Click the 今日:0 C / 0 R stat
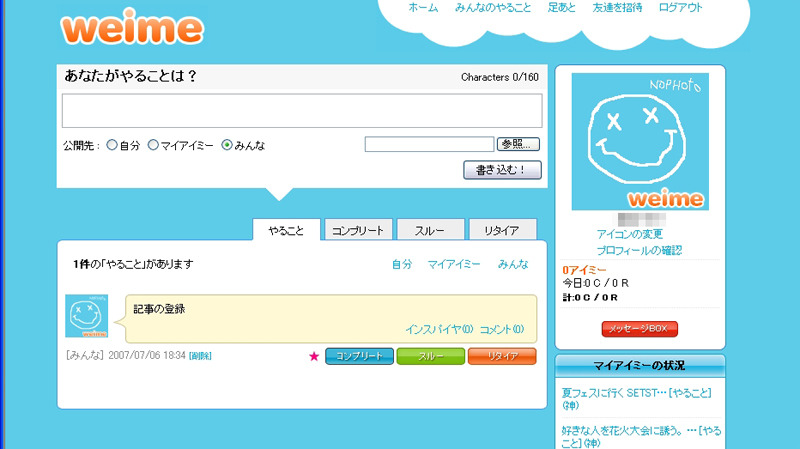The height and width of the screenshot is (449, 800). coord(596,283)
